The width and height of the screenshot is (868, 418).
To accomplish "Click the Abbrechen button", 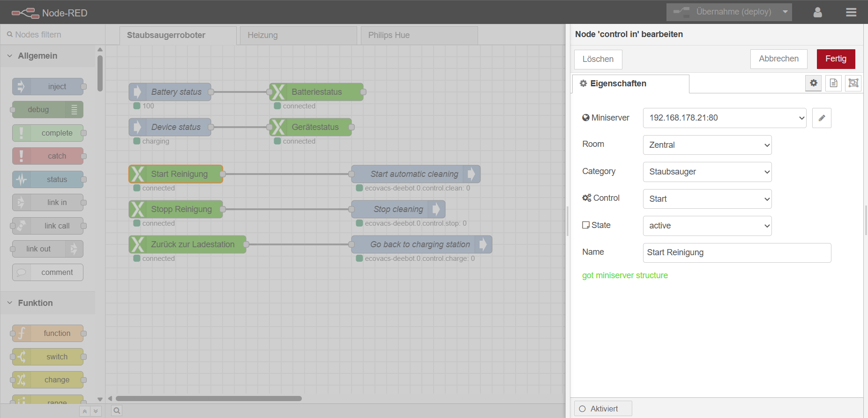I will pyautogui.click(x=778, y=59).
